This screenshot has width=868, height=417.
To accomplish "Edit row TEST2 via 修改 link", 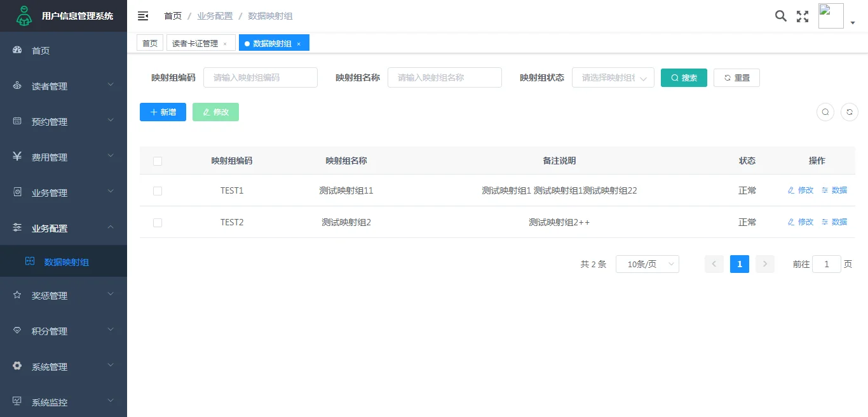I will pyautogui.click(x=801, y=222).
